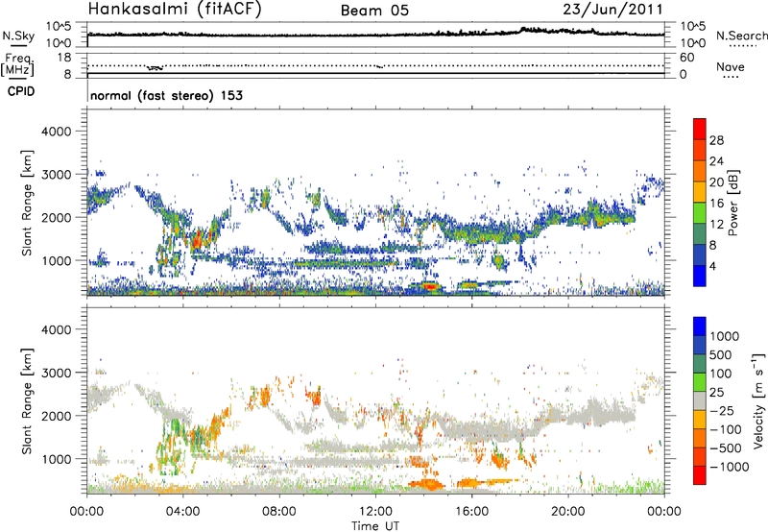The width and height of the screenshot is (768, 532).
Task: Click the Velocity [m s⁻¹] colorbar label
Action: pos(758,400)
